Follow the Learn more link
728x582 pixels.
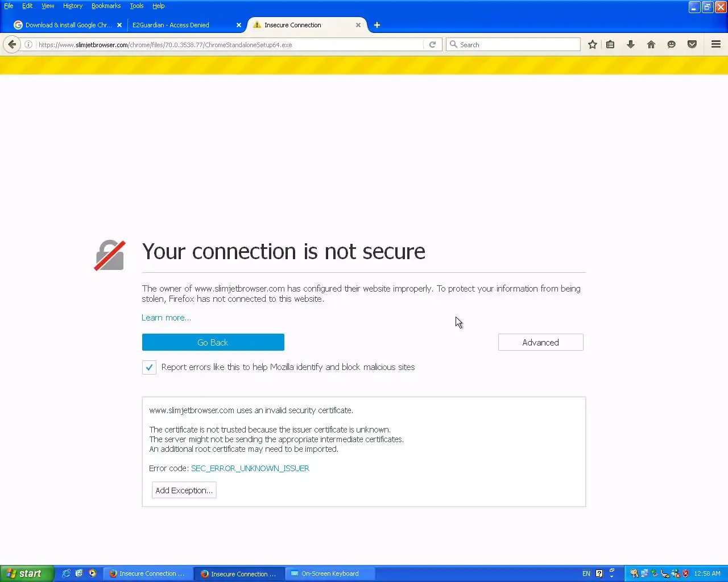(166, 318)
